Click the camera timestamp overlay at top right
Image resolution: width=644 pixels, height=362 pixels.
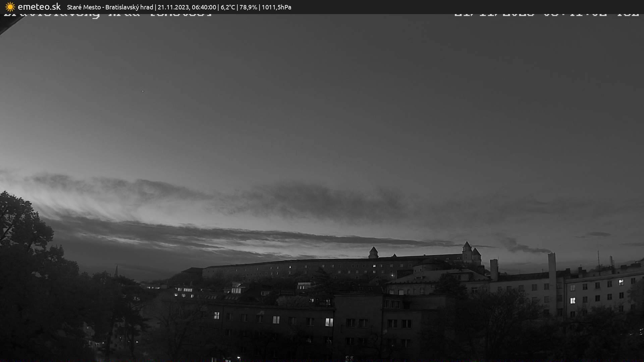click(x=546, y=15)
